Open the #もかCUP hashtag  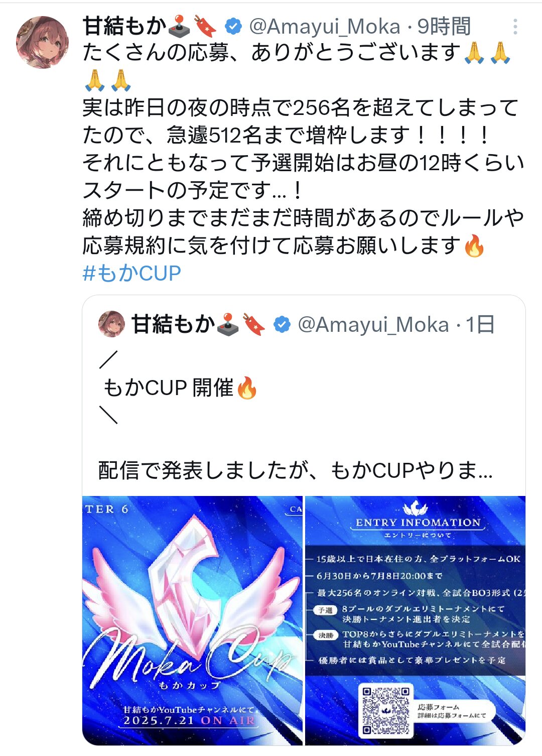[x=131, y=274]
